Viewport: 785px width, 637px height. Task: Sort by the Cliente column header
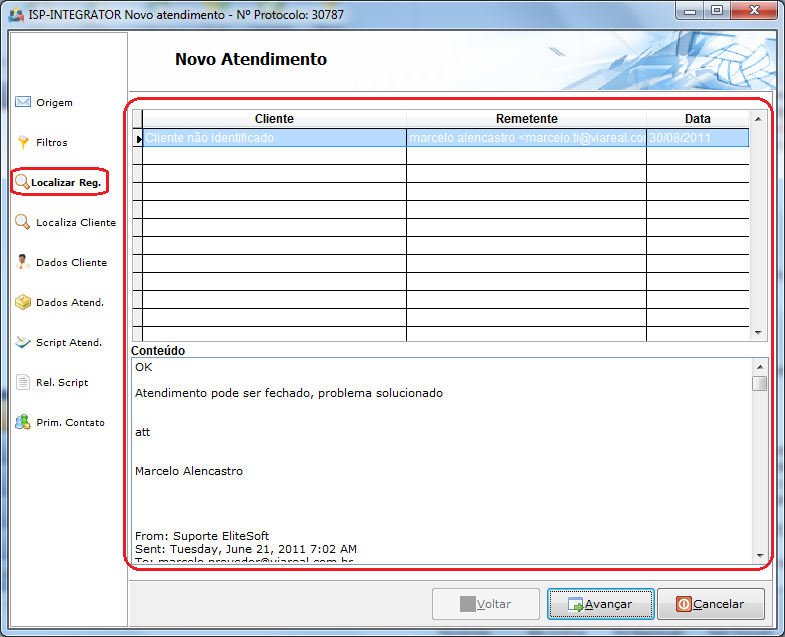pyautogui.click(x=274, y=119)
